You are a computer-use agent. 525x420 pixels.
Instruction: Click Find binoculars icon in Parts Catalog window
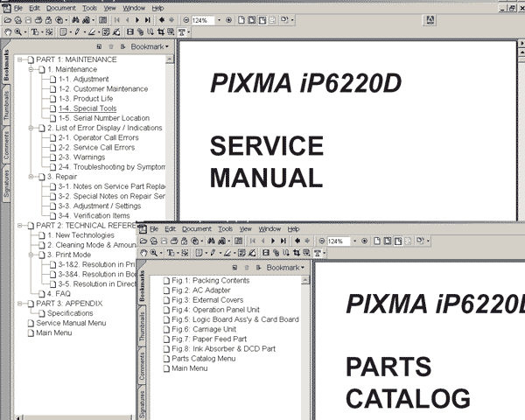pos(211,241)
